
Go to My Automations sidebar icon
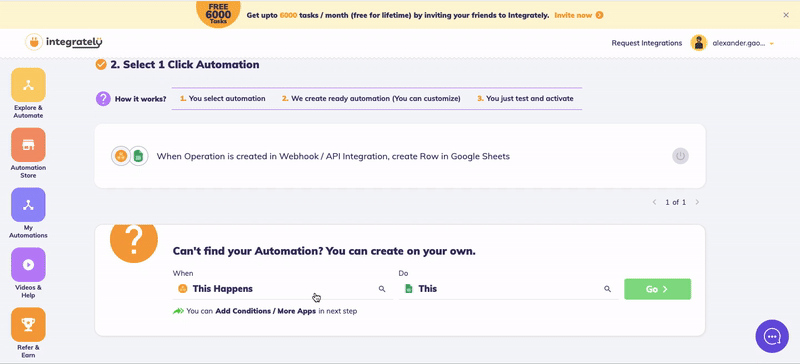pos(28,205)
